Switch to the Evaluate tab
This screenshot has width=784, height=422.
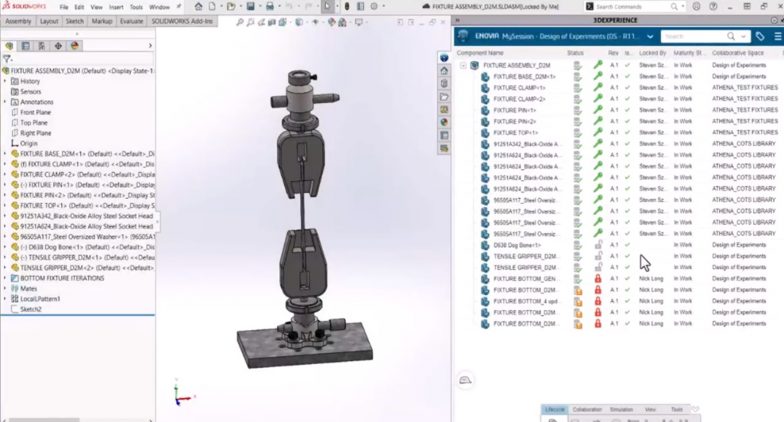coord(133,20)
